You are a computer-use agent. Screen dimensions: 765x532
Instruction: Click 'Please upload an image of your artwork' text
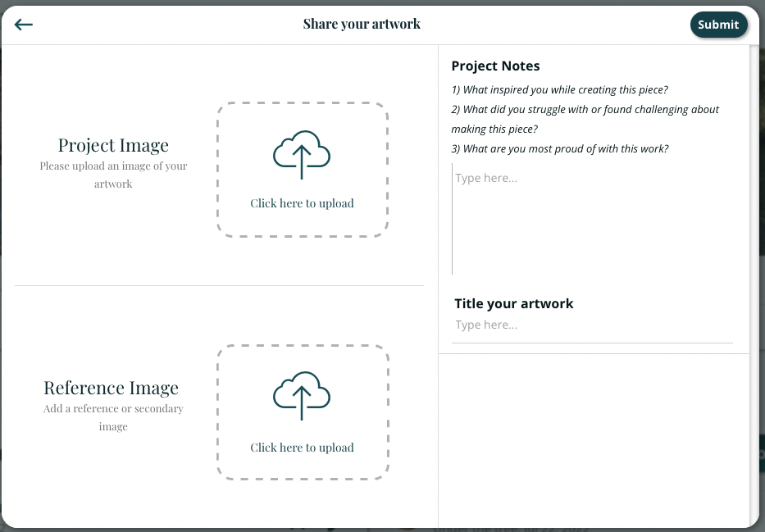coord(113,175)
